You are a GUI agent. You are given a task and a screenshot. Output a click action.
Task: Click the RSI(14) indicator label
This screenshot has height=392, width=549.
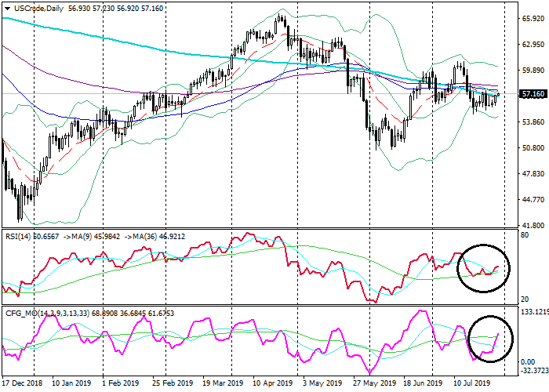click(20, 234)
